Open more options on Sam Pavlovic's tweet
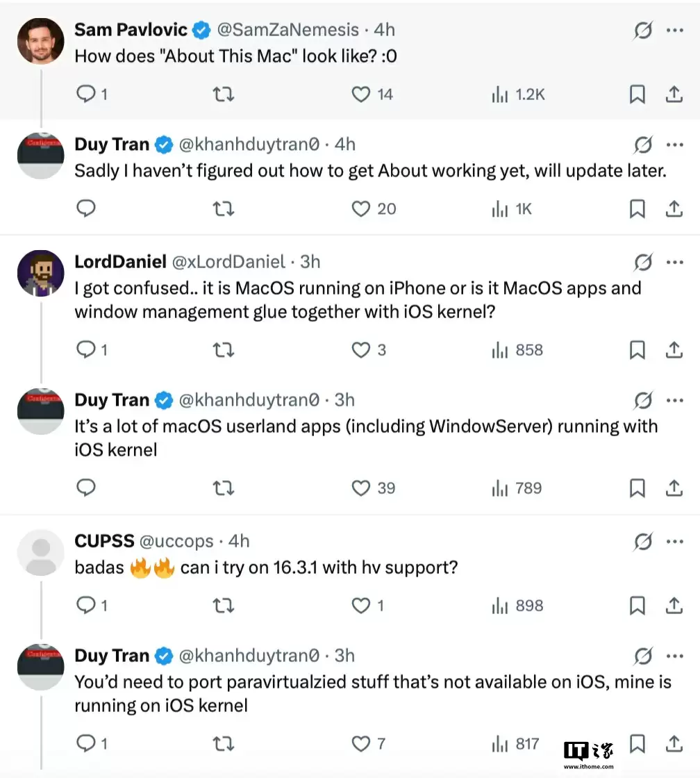The width and height of the screenshot is (700, 778). pyautogui.click(x=675, y=31)
